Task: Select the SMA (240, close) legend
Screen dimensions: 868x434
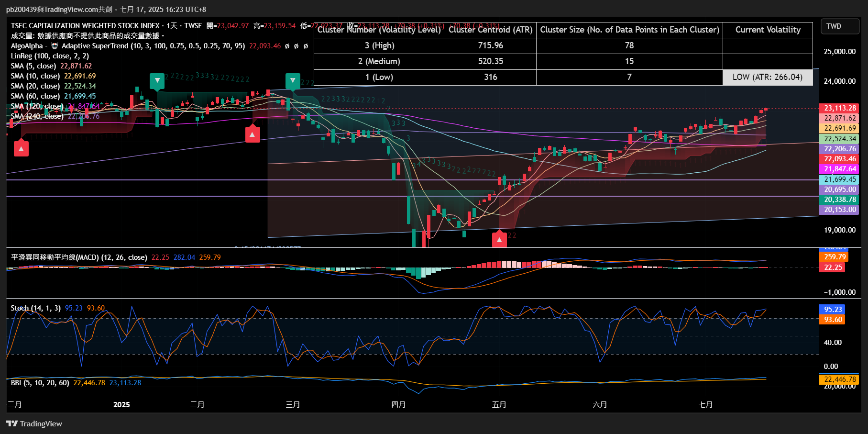Action: pyautogui.click(x=37, y=116)
